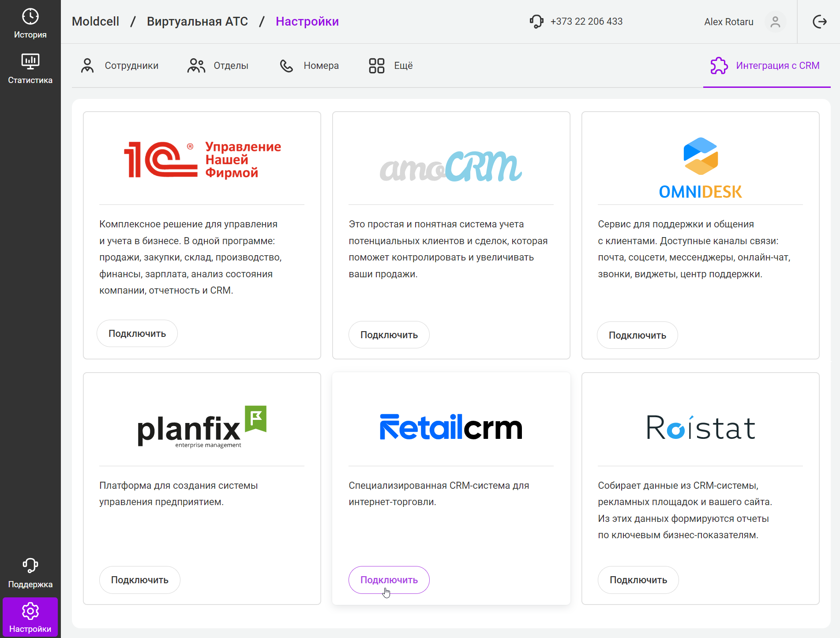Click amoCRM description starting Это простая
Screen dimensions: 840x638
click(448, 249)
